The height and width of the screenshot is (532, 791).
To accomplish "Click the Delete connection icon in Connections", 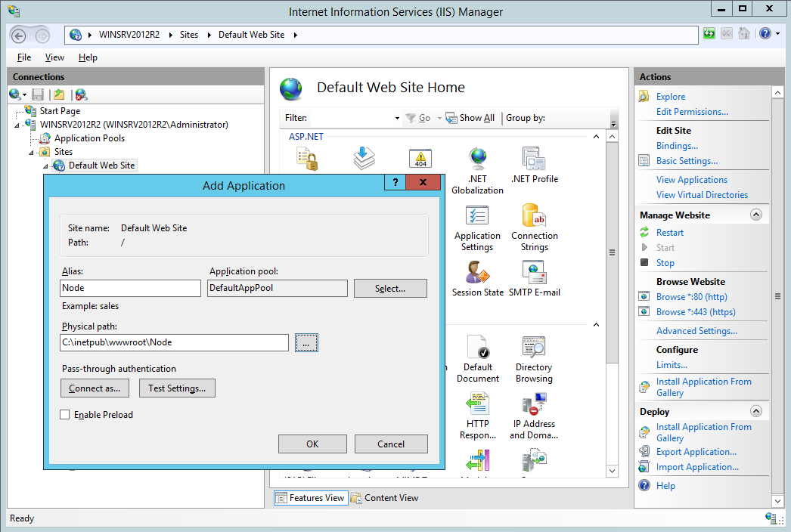I will 81,94.
